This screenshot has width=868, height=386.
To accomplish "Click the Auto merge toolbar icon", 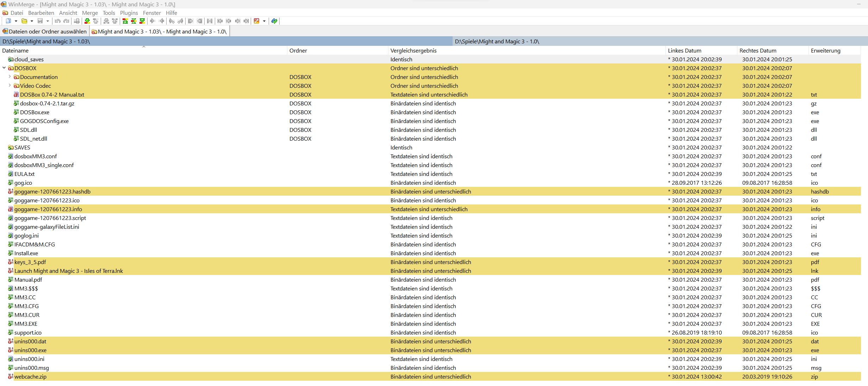I will point(210,21).
